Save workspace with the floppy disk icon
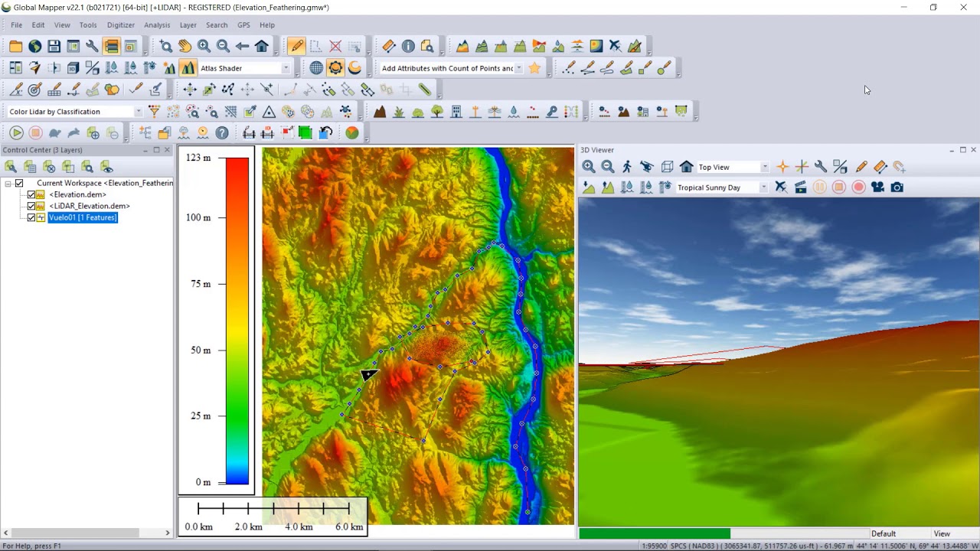This screenshot has height=551, width=980. (x=54, y=47)
